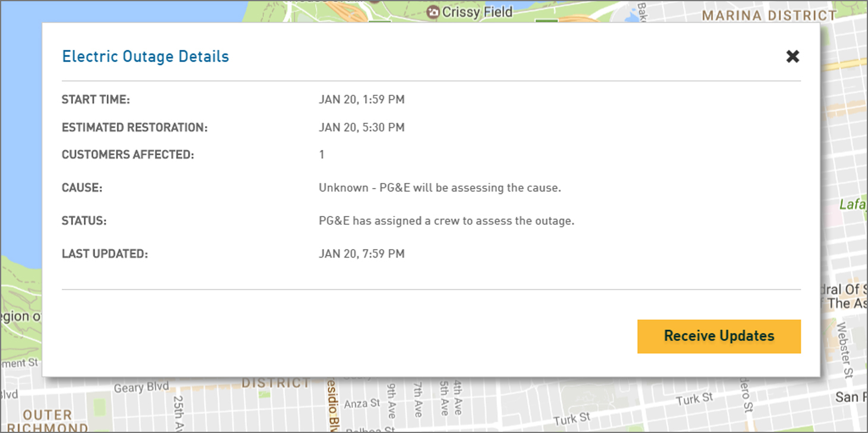Image resolution: width=868 pixels, height=433 pixels.
Task: Click the Anza St street label
Action: [x=362, y=403]
